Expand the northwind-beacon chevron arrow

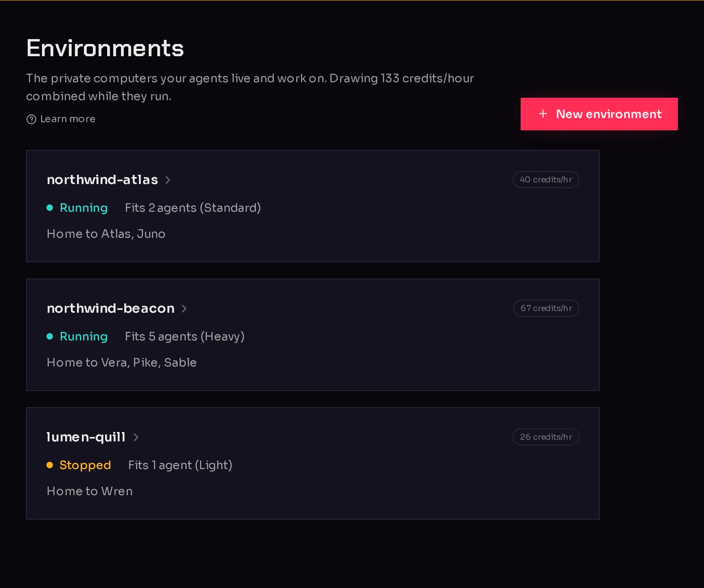tap(184, 309)
